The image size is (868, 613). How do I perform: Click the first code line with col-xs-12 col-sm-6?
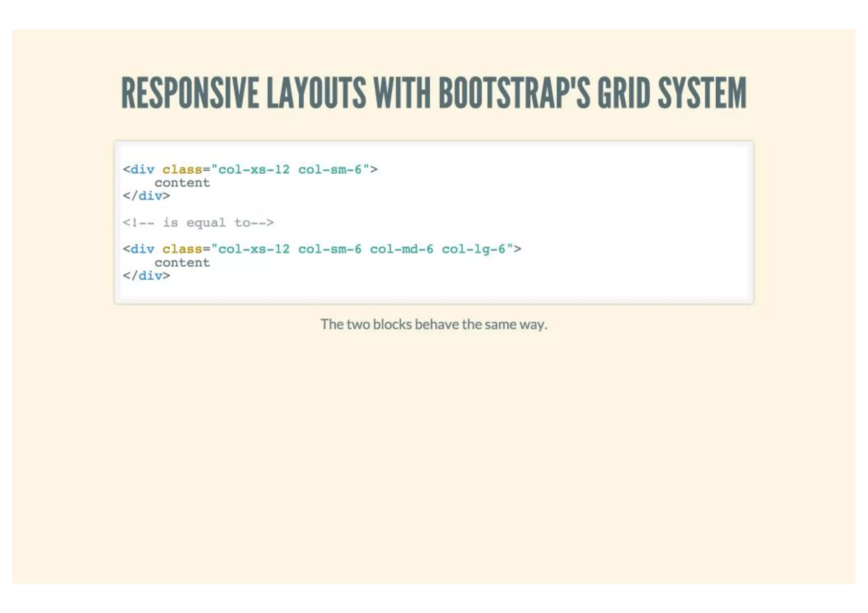click(250, 169)
